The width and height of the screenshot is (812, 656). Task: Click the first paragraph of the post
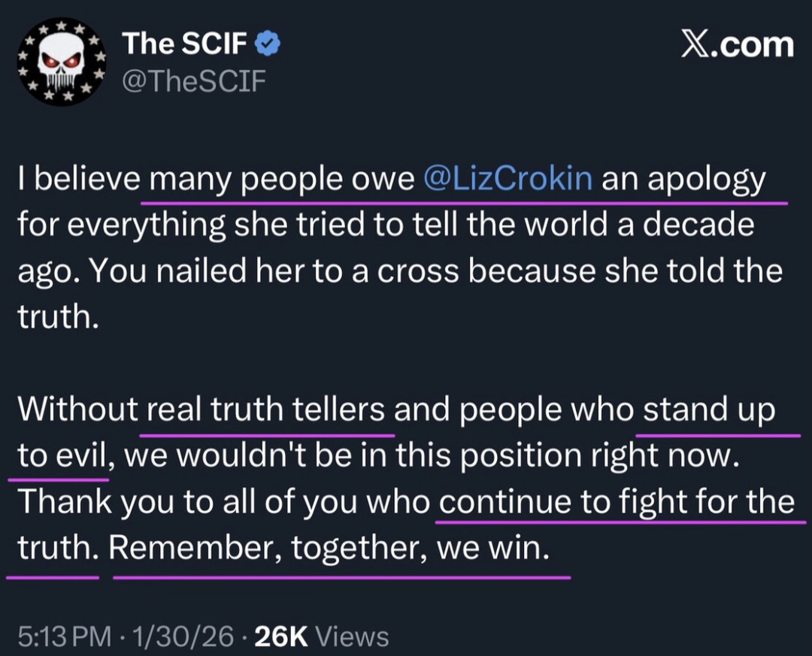coord(391,248)
